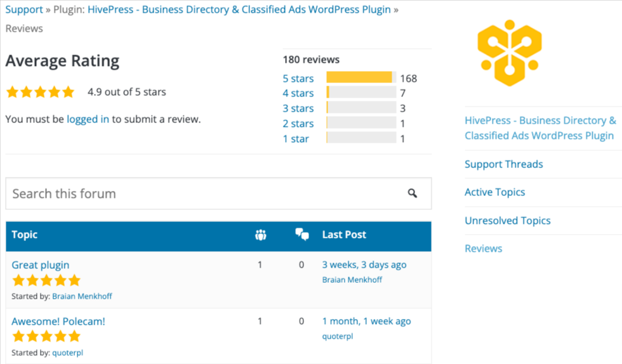
Task: Go to Active Topics in sidebar
Action: pyautogui.click(x=495, y=192)
